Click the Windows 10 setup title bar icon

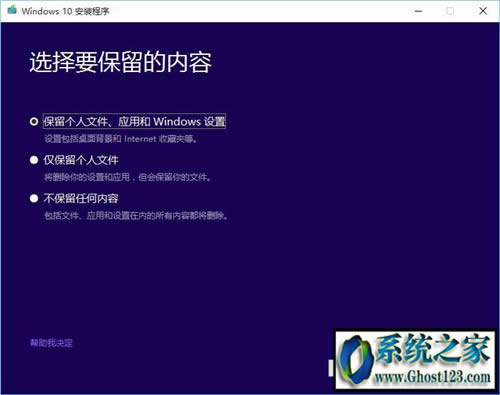click(12, 10)
